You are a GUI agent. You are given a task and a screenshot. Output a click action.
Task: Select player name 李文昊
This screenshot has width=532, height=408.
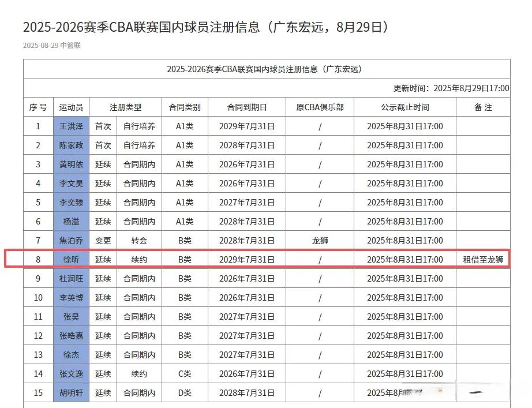coord(71,184)
